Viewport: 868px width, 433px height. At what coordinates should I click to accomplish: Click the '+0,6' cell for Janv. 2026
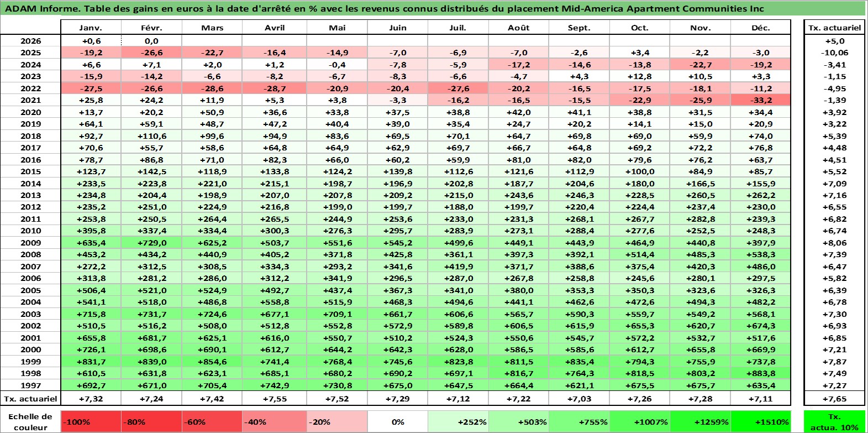(91, 41)
